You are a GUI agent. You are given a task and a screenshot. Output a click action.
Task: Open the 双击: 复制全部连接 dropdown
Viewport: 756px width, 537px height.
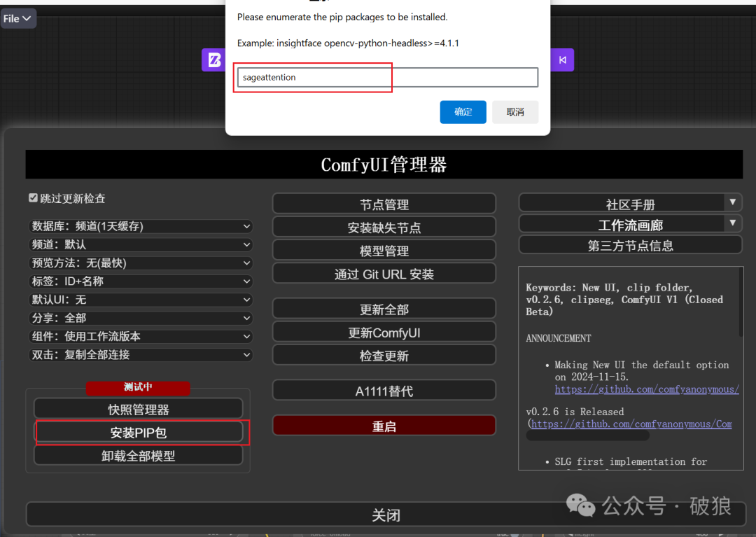click(141, 355)
